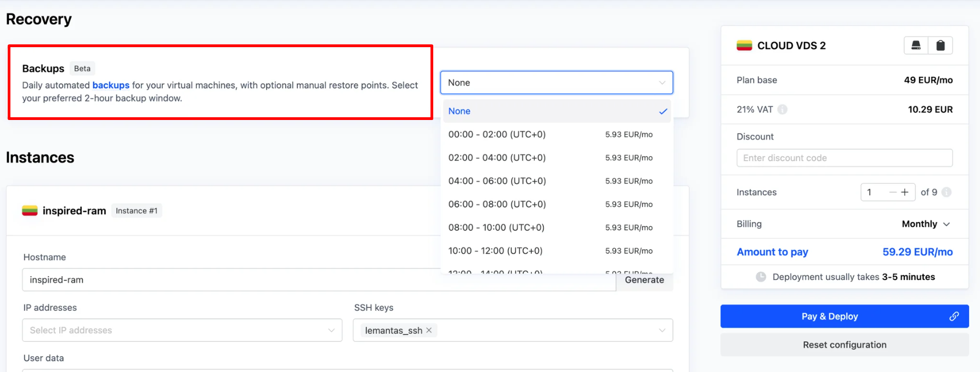Expand the Select IP addresses dropdown
This screenshot has height=372, width=980.
[331, 330]
